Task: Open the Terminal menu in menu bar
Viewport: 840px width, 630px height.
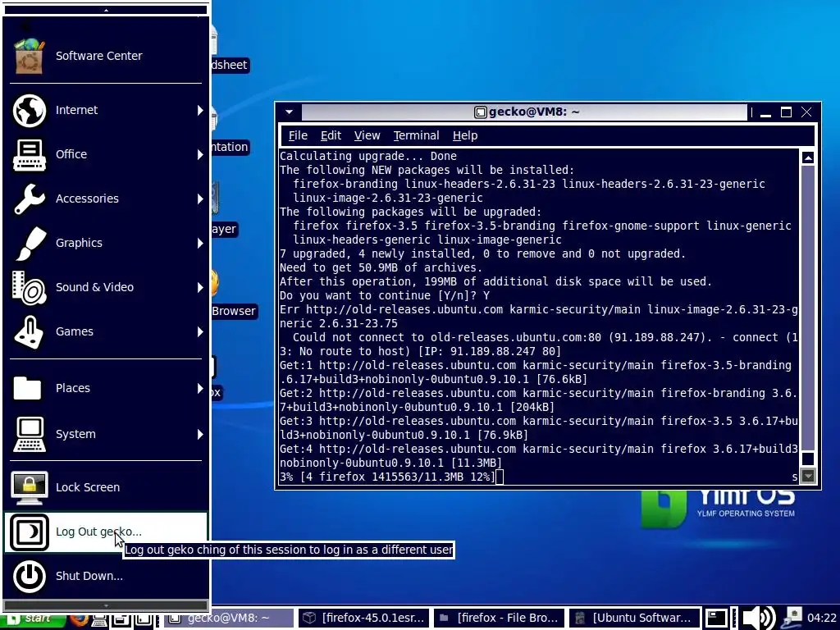Action: click(x=416, y=136)
